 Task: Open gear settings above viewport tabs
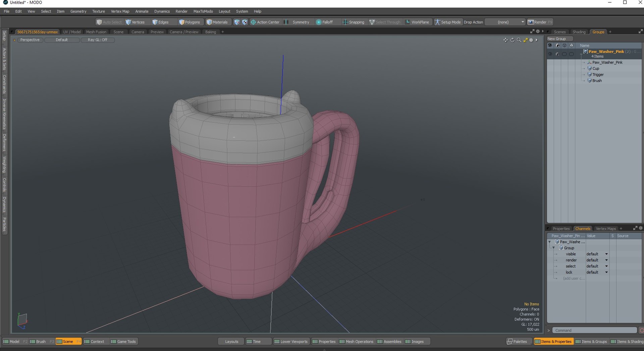538,31
